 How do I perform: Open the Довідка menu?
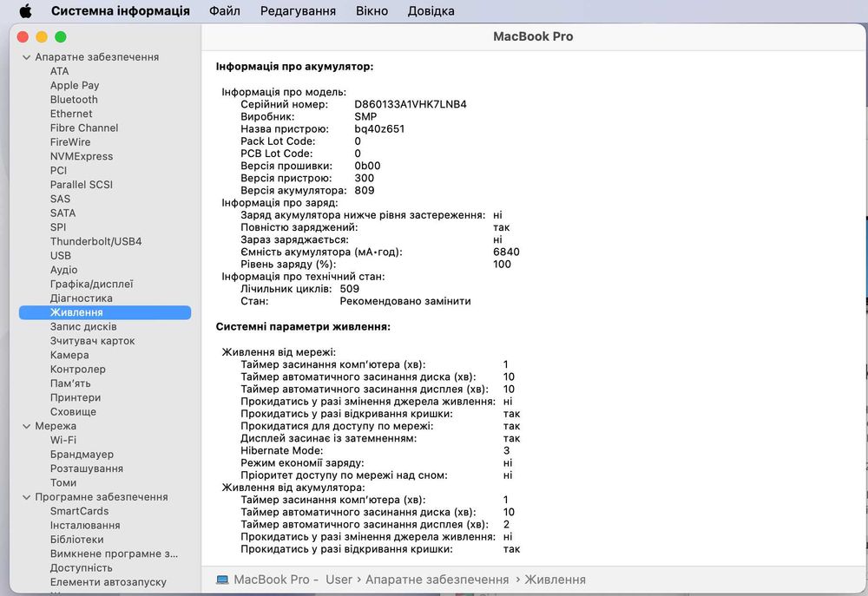pos(431,11)
